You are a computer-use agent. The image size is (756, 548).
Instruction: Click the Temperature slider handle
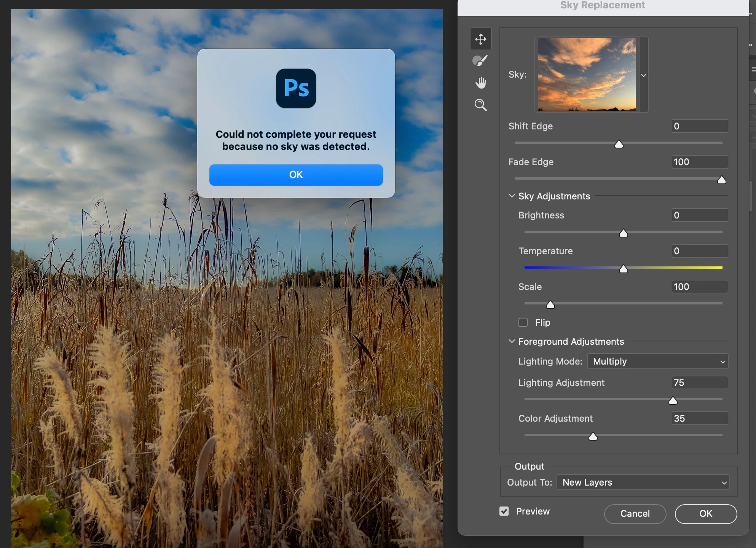(x=623, y=269)
